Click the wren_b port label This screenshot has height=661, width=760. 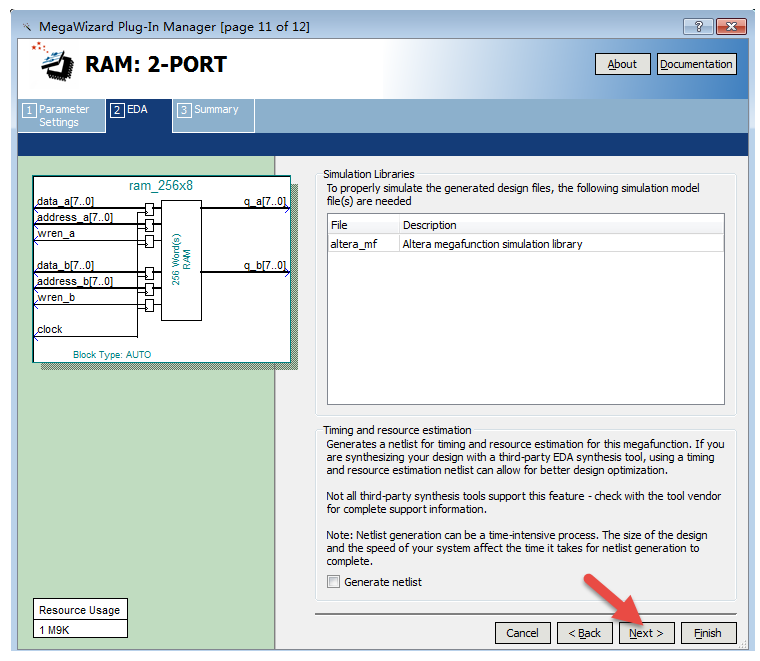(56, 298)
